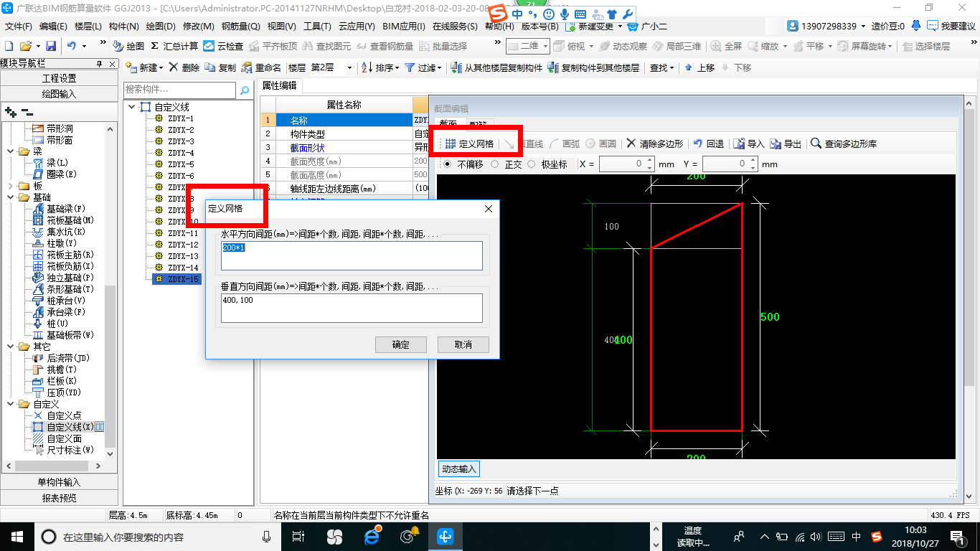
Task: Click 从其他楼层复制构件
Action: click(x=496, y=67)
